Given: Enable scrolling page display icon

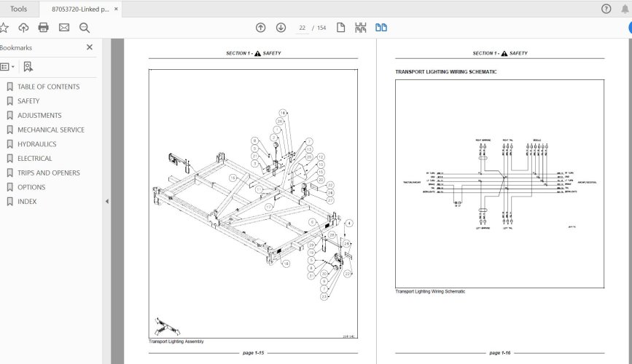Looking at the screenshot, I should (360, 28).
